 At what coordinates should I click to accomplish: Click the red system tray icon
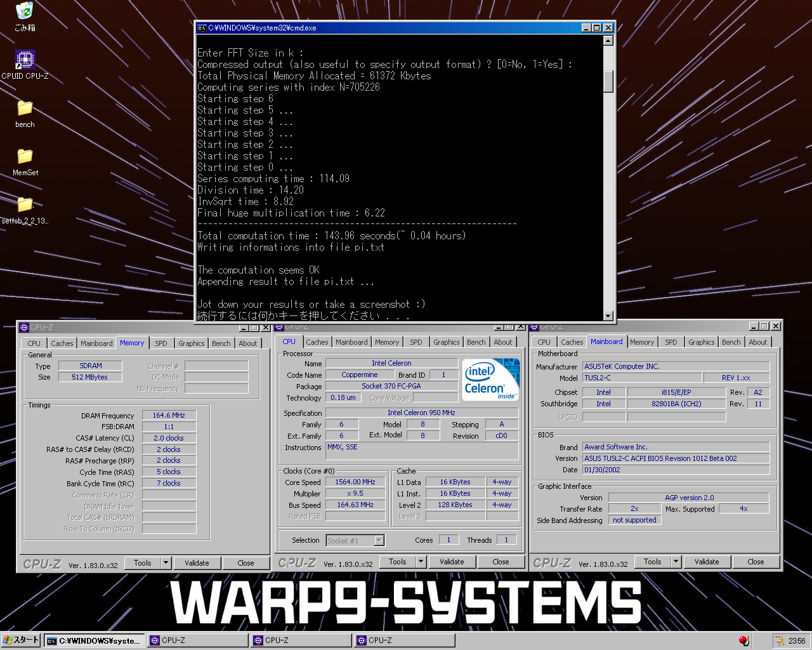(743, 640)
